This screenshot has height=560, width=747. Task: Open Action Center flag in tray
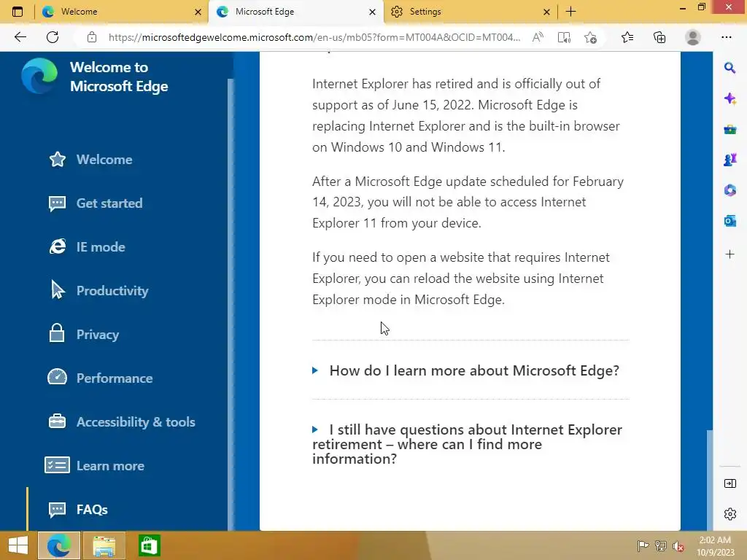click(643, 545)
